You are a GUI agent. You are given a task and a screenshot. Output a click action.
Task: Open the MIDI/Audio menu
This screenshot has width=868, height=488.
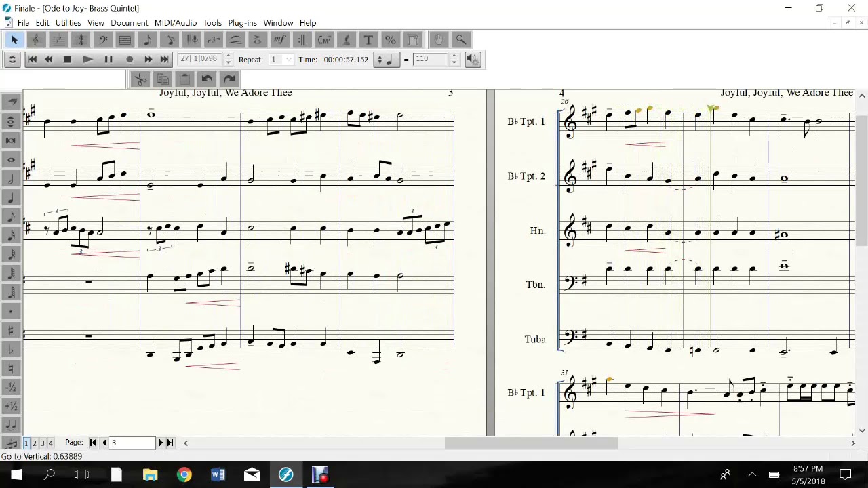click(x=176, y=23)
